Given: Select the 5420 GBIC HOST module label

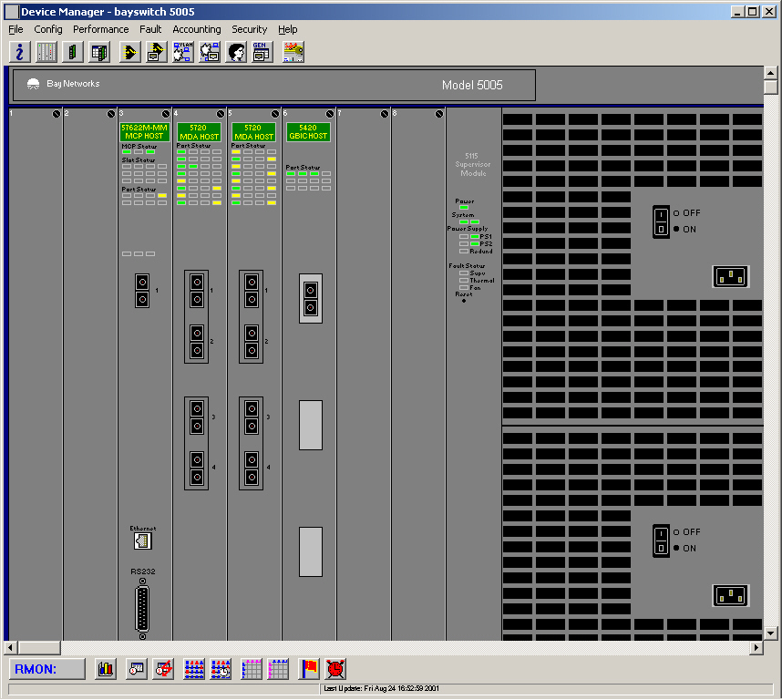Looking at the screenshot, I should coord(308,132).
